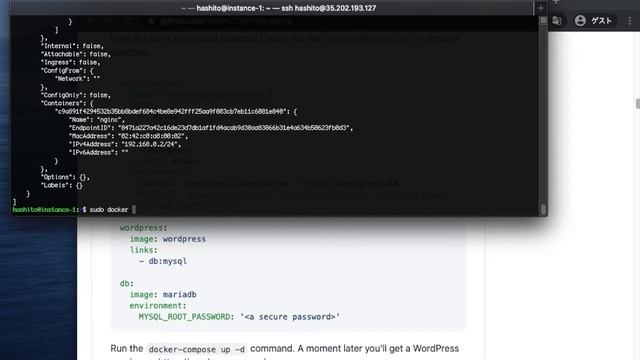Click the "Options": {} line
This screenshot has height=360, width=640.
65,177
